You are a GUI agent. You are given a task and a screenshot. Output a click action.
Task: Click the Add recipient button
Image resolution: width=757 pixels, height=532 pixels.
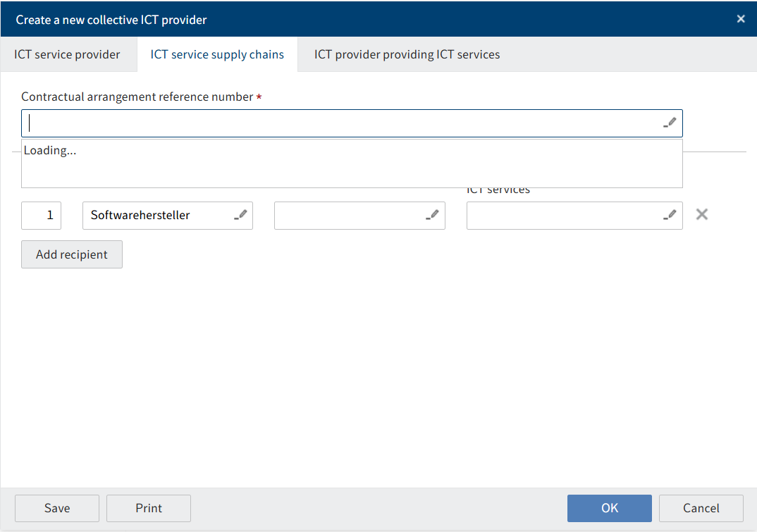coord(71,254)
